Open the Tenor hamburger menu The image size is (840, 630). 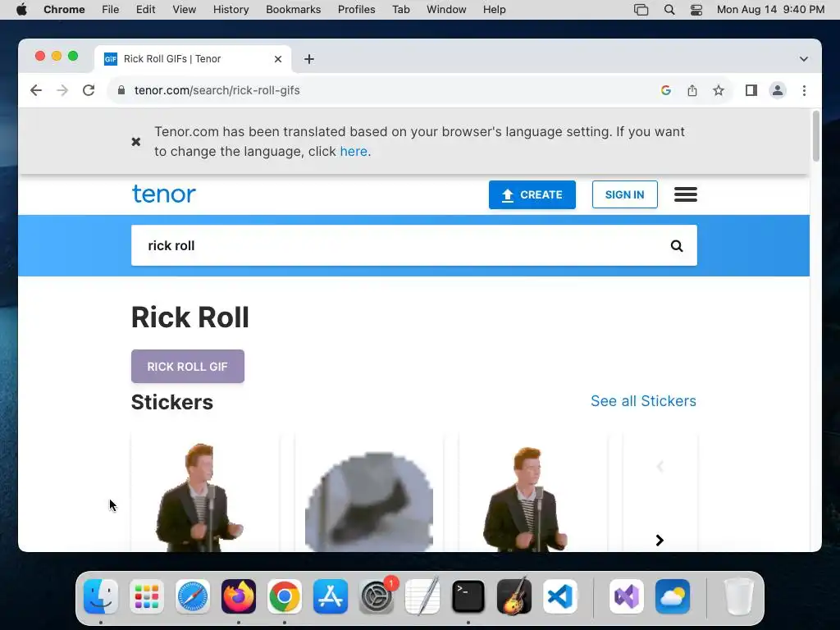coord(686,194)
